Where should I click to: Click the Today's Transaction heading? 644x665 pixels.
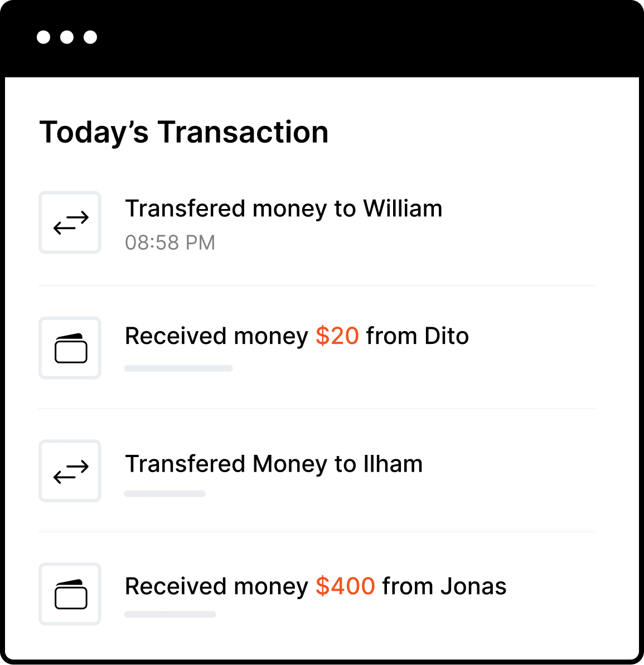(x=184, y=133)
